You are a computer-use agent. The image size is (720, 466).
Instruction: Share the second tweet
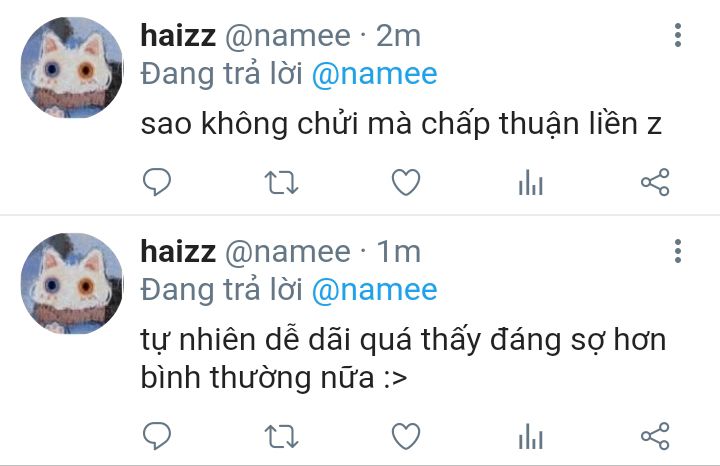pos(655,436)
